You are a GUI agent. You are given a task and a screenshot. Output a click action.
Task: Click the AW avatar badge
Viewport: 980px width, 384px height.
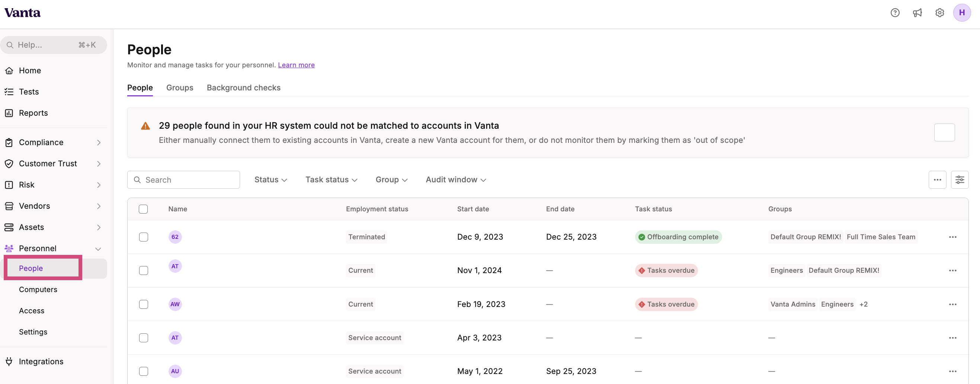[175, 304]
